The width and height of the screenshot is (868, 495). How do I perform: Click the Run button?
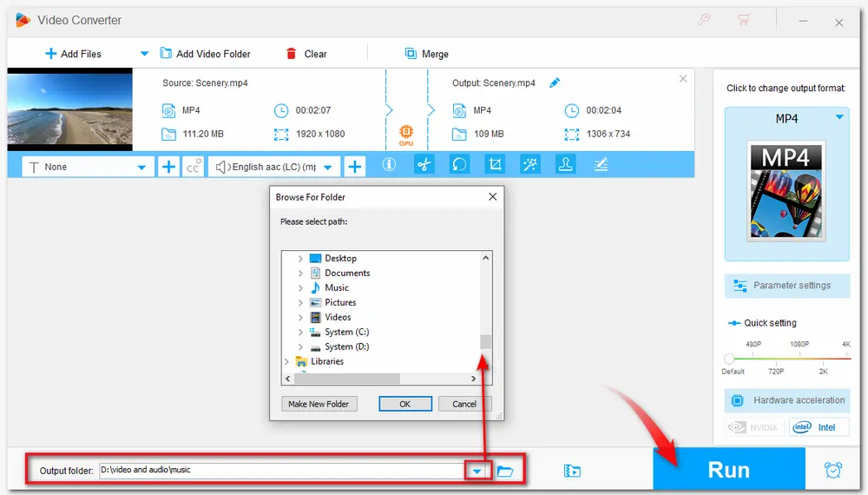[729, 470]
